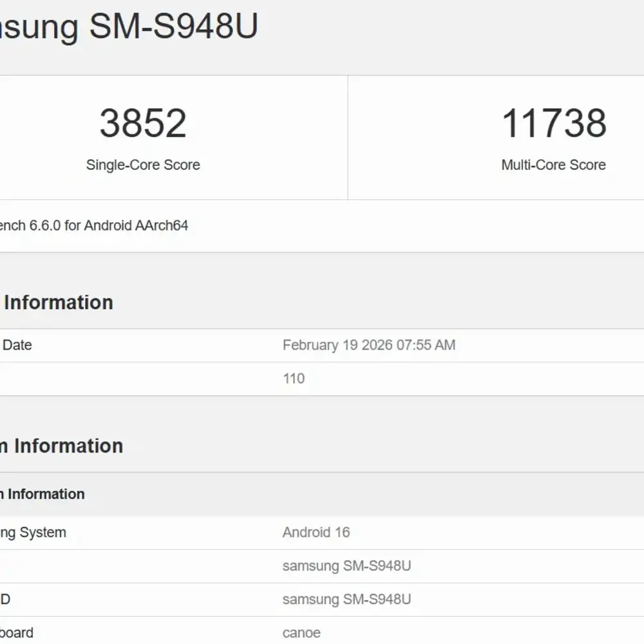Click the Model ID row's samsung SM-S948U value
644x644 pixels.
coord(346,600)
